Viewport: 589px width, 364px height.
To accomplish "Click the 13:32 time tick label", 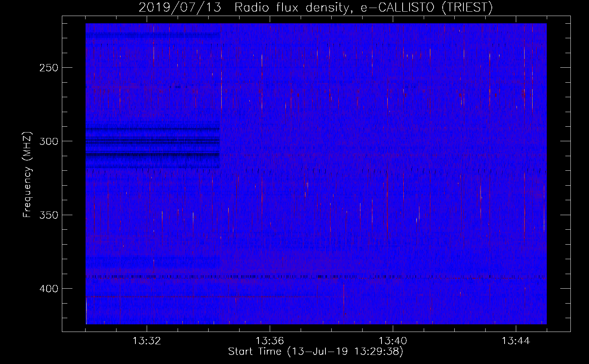I will [x=147, y=341].
